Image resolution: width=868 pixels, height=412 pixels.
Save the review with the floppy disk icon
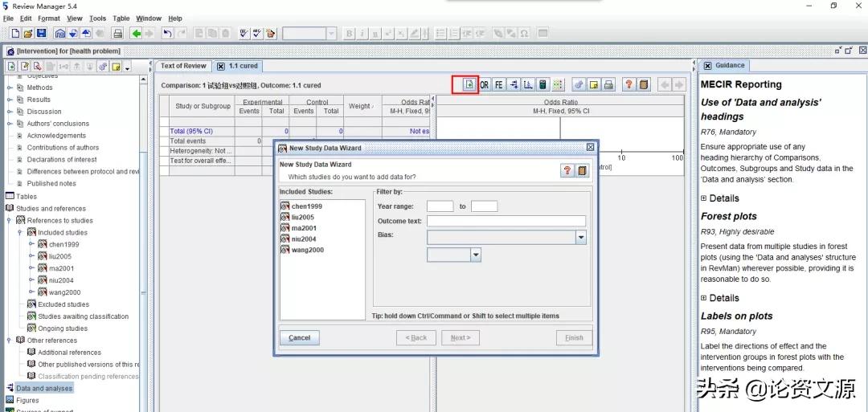(x=41, y=33)
